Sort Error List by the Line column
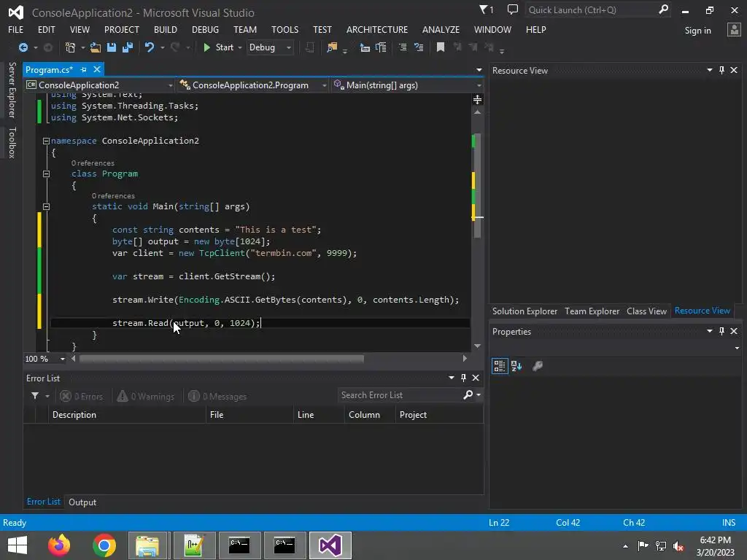Viewport: 747px width, 560px height. click(x=319, y=415)
